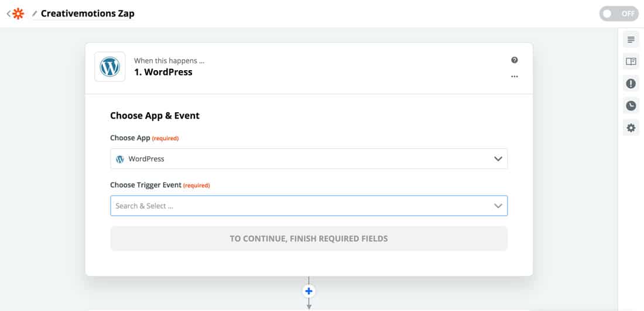Open the Zap description lines icon in sidebar
The image size is (644, 311).
coord(631,40)
